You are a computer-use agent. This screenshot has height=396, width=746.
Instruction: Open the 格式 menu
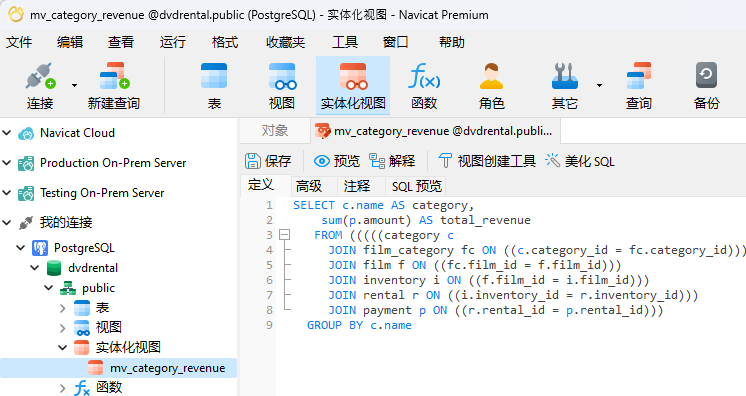tap(225, 42)
